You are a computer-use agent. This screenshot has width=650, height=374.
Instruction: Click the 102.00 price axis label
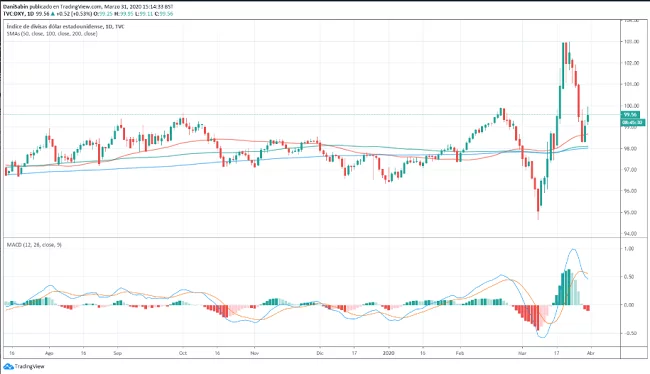click(631, 63)
